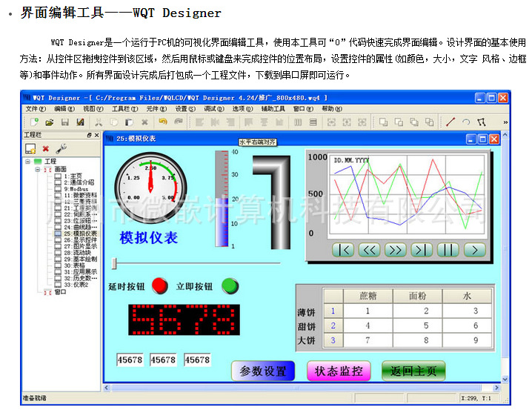Toggle the red 延时按钮 indicator
Image resolution: width=532 pixels, height=410 pixels.
[x=159, y=285]
